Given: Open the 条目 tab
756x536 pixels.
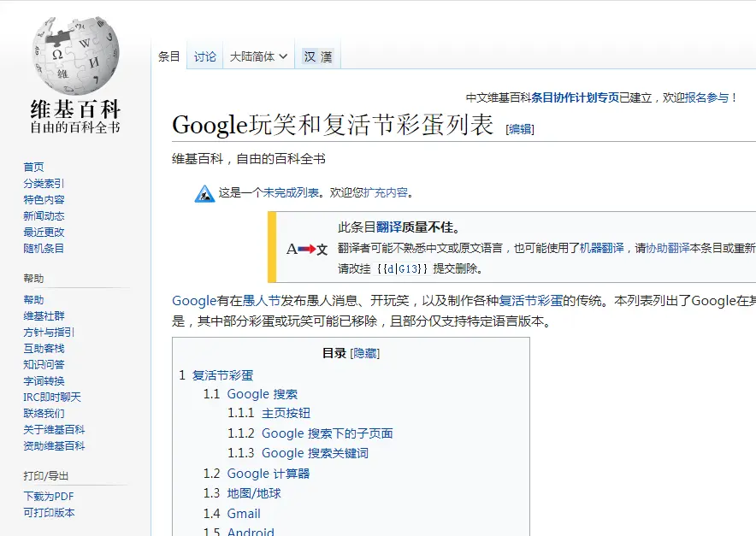Looking at the screenshot, I should pyautogui.click(x=168, y=57).
